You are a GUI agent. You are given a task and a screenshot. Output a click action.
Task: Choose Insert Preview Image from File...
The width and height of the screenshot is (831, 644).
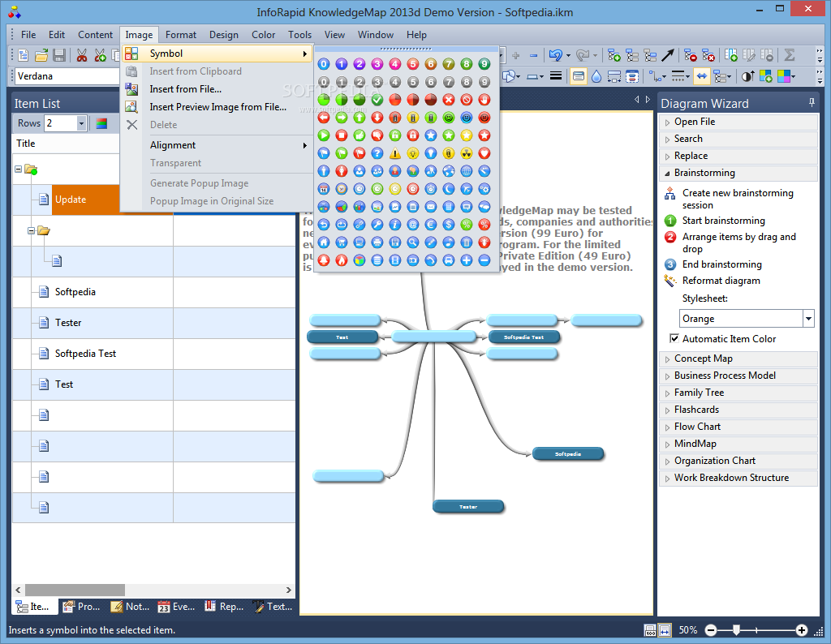(x=217, y=107)
